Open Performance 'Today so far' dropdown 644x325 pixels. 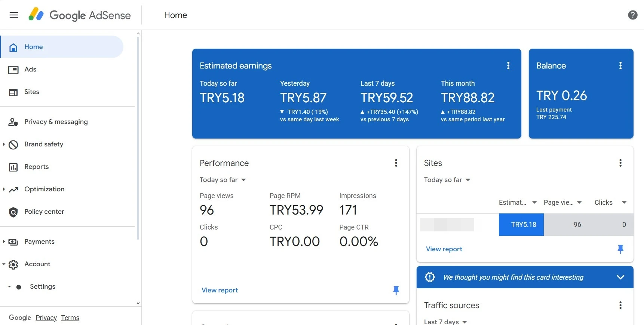[223, 180]
